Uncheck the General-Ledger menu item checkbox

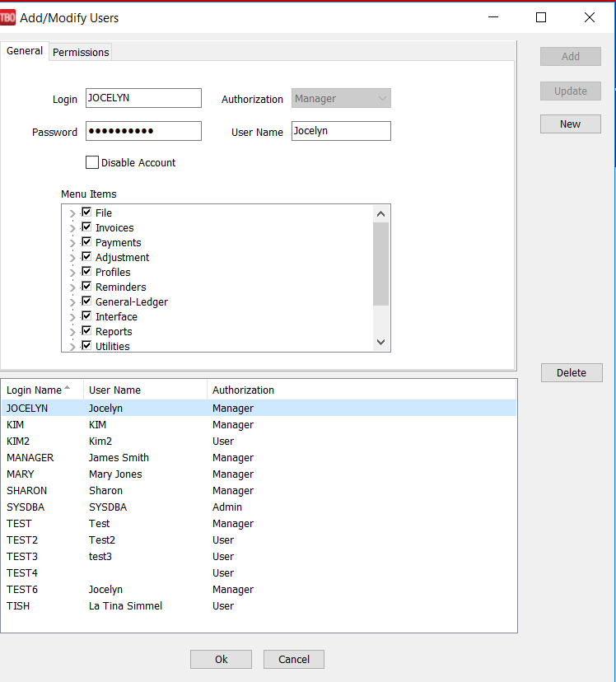click(86, 301)
